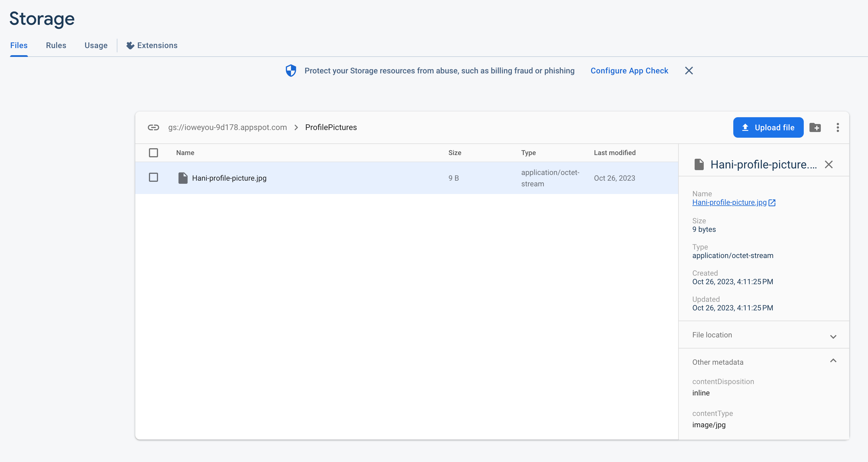Image resolution: width=868 pixels, height=462 pixels.
Task: Open the Hani-profile-picture.jpg name link
Action: (x=729, y=202)
